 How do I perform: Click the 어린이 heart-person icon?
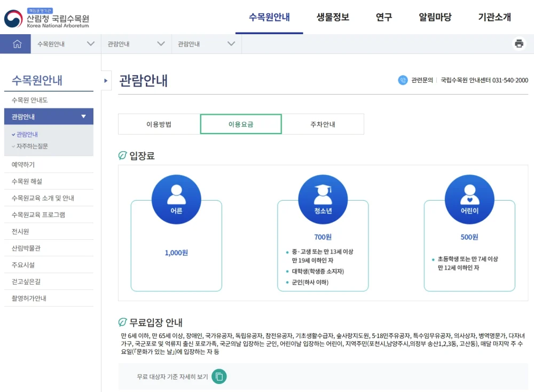pos(469,199)
